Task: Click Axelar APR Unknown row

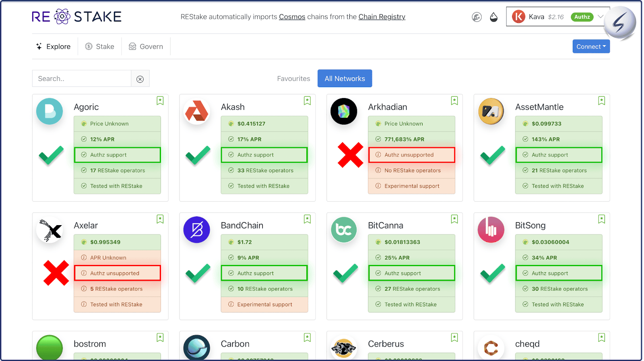Action: pos(117,258)
